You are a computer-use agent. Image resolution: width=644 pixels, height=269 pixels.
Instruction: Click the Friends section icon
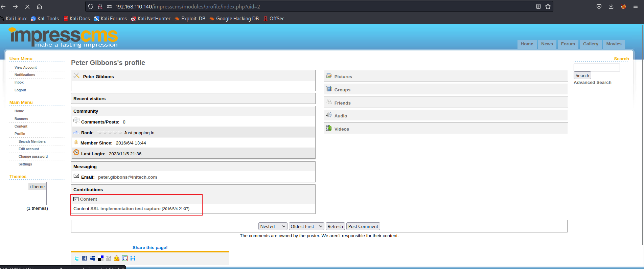click(329, 102)
